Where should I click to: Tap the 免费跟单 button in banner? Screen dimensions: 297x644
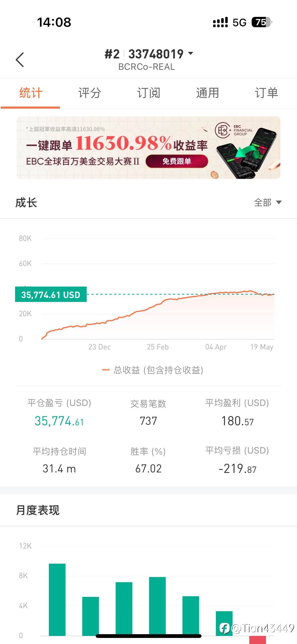pyautogui.click(x=177, y=161)
